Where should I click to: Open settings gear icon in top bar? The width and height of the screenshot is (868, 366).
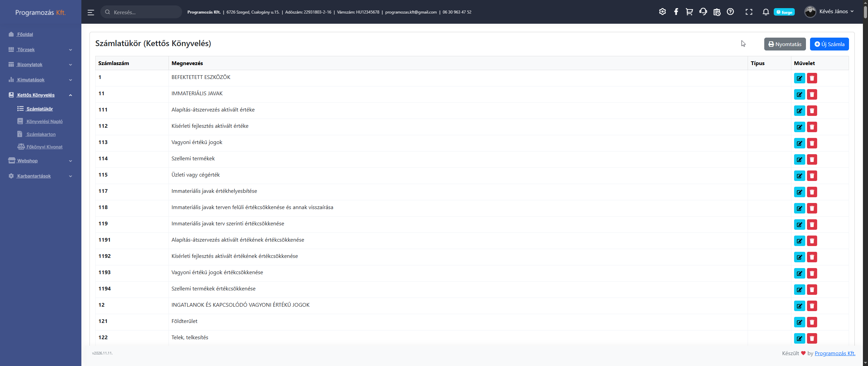(x=662, y=12)
